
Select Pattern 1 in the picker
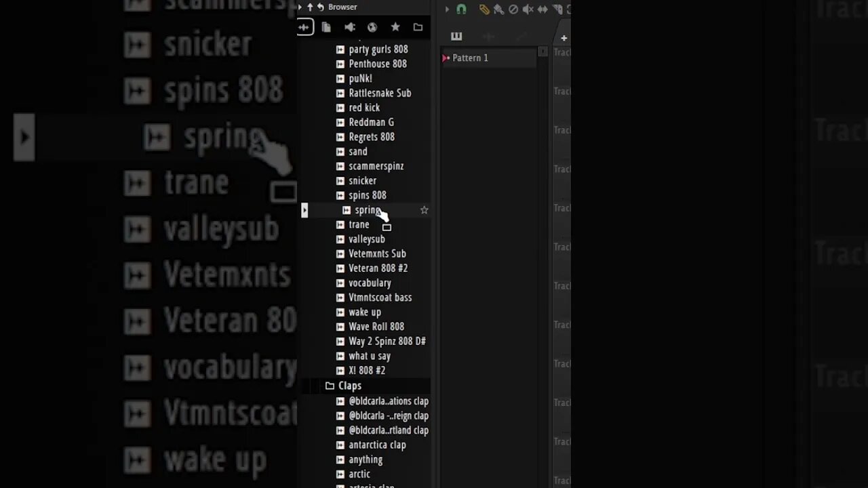489,58
